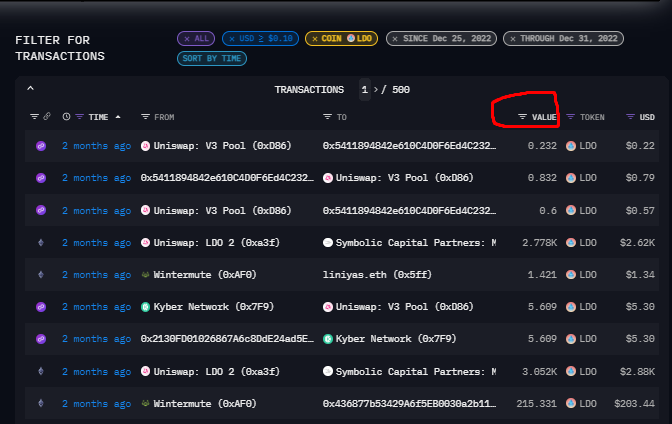Click the Polygon chain icon in the 0x2130FD row
Viewport: 672px width, 424px height.
[x=41, y=339]
